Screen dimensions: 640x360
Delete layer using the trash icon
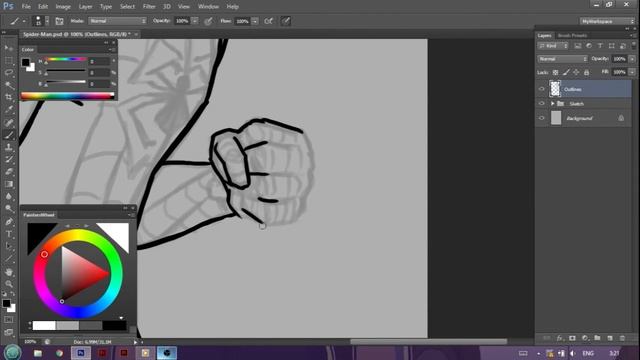coord(622,338)
